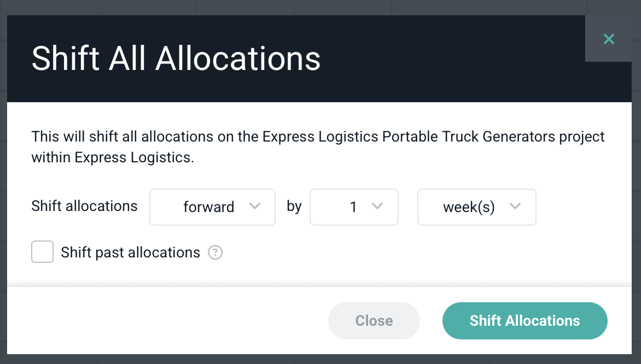Viewport: 641px width, 364px height.
Task: Click the project description paragraph text
Action: click(x=317, y=146)
